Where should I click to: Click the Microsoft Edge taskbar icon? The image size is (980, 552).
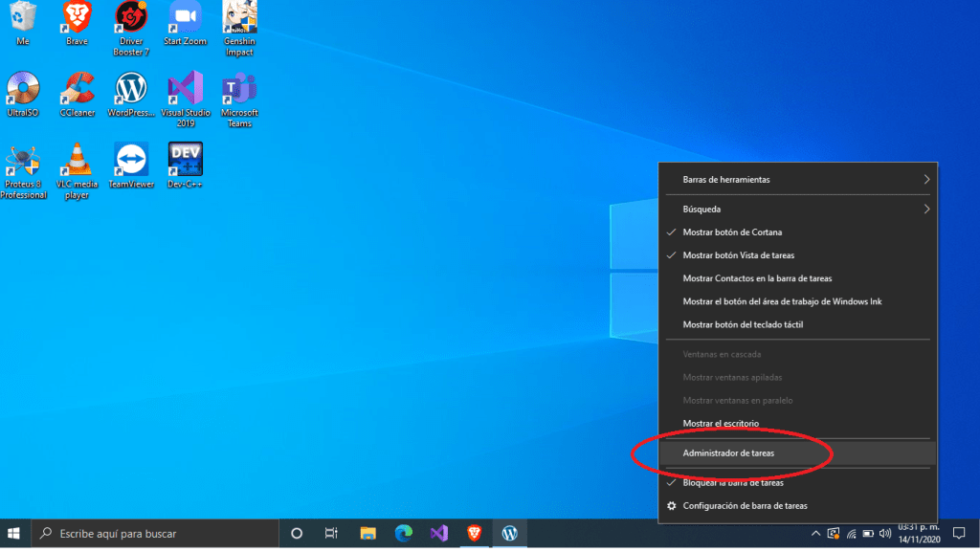click(x=403, y=533)
